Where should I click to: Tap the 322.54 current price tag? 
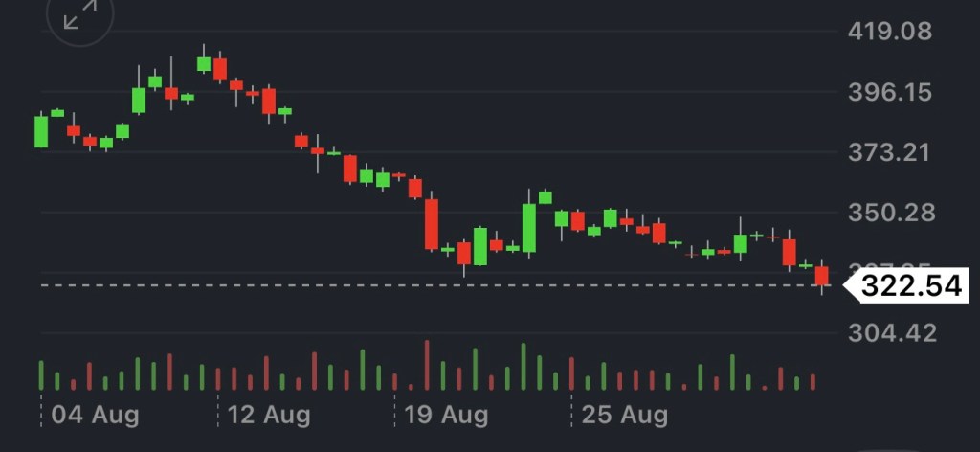pos(908,285)
